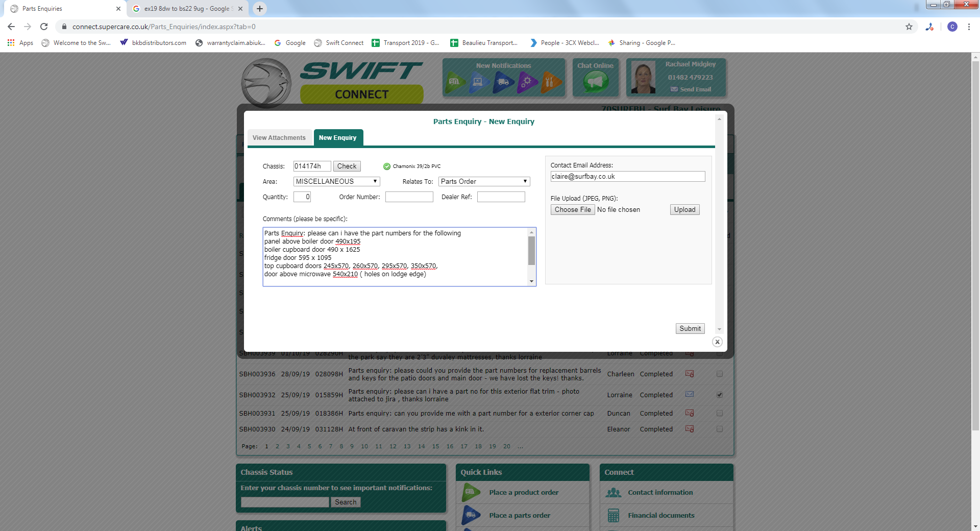Screen dimensions: 980x531
Task: Open the dark blue delivery truck notification
Action: pyautogui.click(x=503, y=82)
